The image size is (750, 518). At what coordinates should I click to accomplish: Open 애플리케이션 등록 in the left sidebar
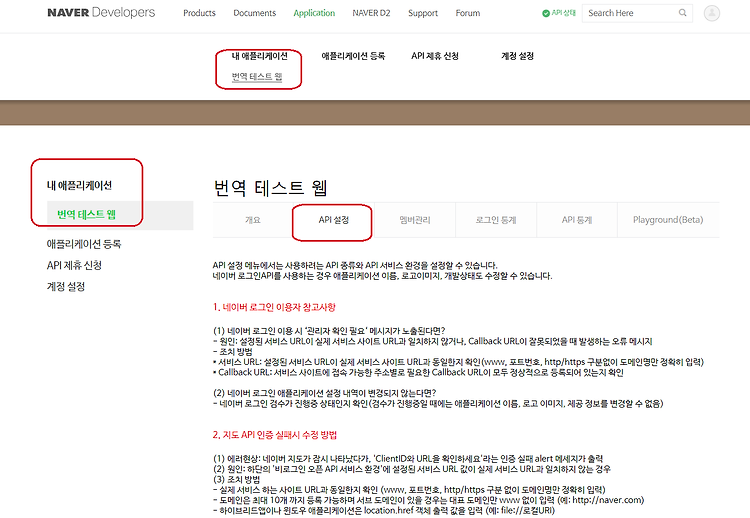pos(84,244)
